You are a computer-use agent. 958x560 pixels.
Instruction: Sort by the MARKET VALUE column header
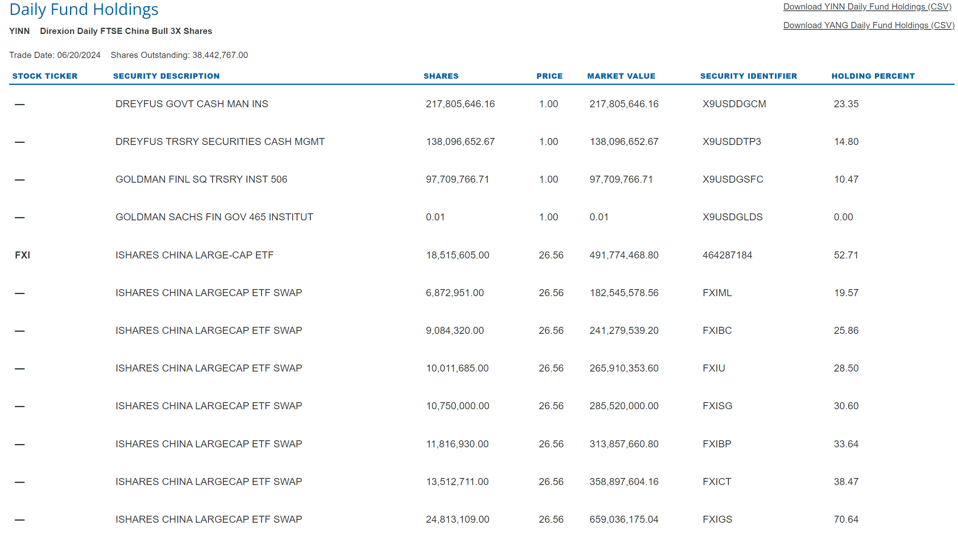coord(621,76)
